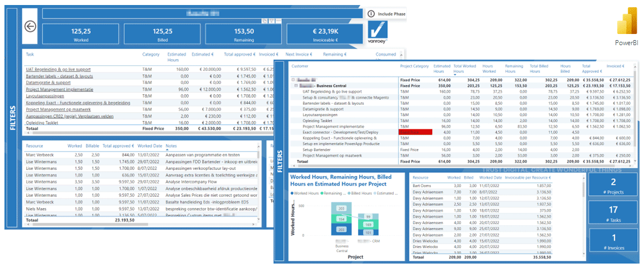Screen dimensions: 644x268
Task: Sort matrix by Customer header
Action: pyautogui.click(x=301, y=66)
